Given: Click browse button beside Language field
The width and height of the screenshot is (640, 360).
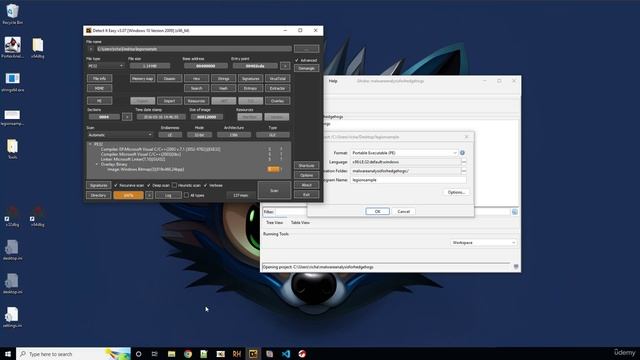Looking at the screenshot, I should 464,162.
